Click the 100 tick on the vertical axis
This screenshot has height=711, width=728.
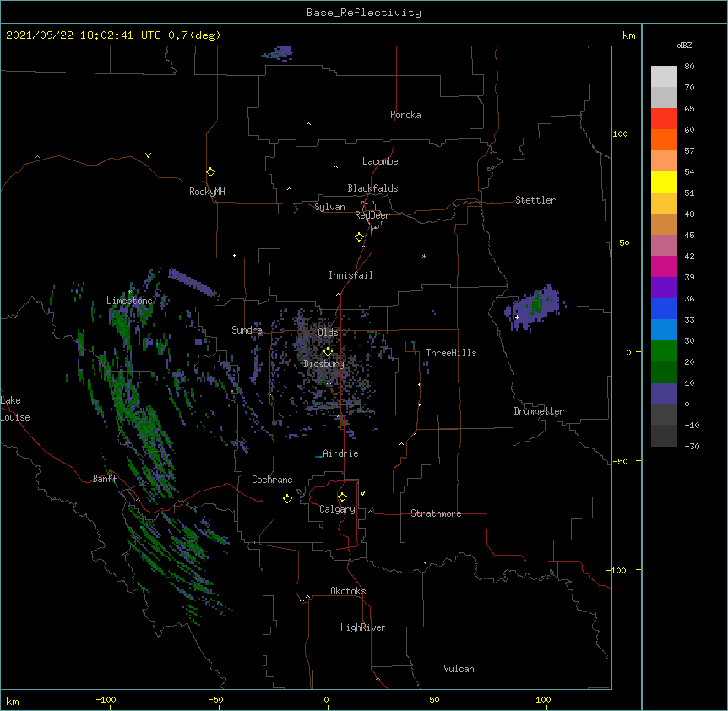click(x=620, y=133)
